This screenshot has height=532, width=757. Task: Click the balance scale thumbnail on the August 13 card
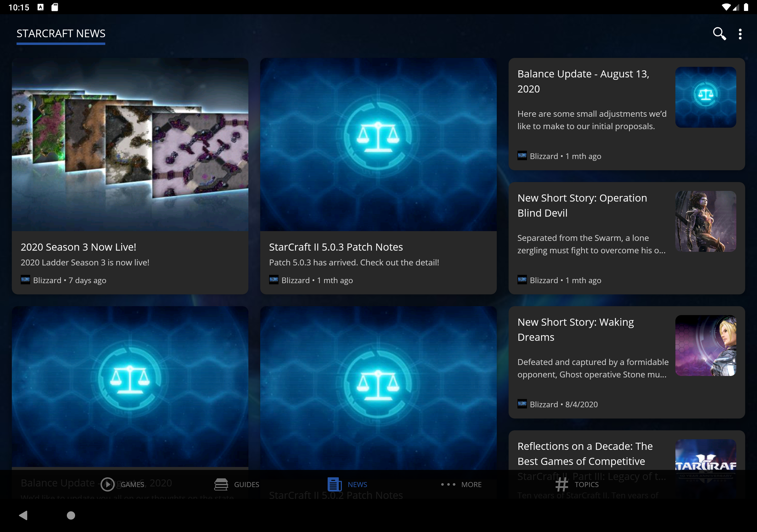coord(705,97)
